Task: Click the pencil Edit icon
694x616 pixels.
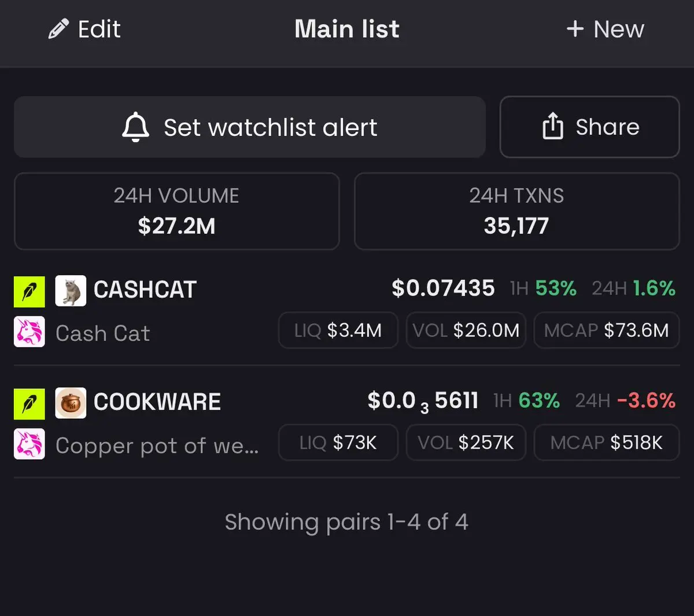Action: point(58,29)
